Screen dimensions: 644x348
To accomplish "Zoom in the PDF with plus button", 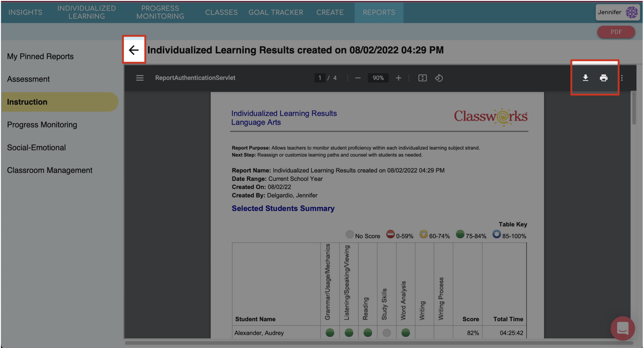I will [x=398, y=78].
